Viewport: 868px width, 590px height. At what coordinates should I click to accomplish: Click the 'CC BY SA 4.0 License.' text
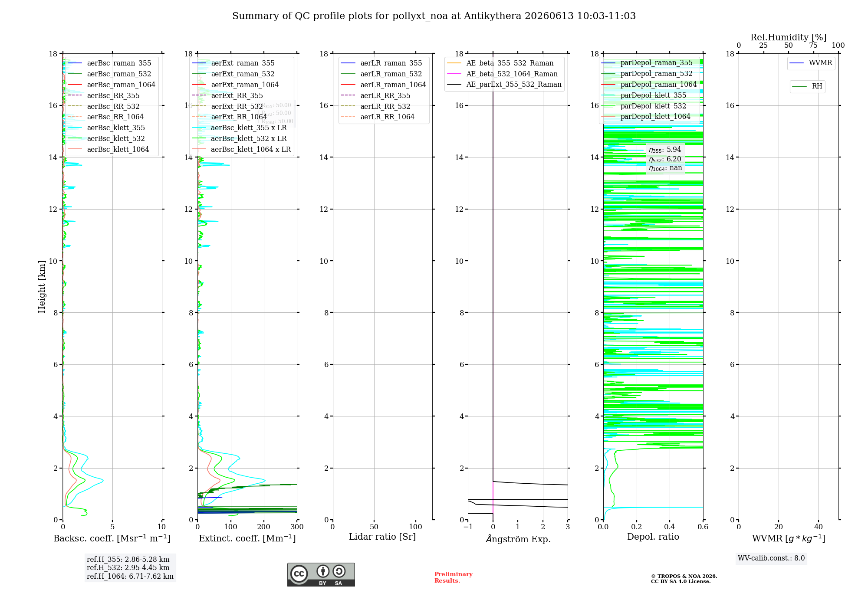tap(681, 582)
